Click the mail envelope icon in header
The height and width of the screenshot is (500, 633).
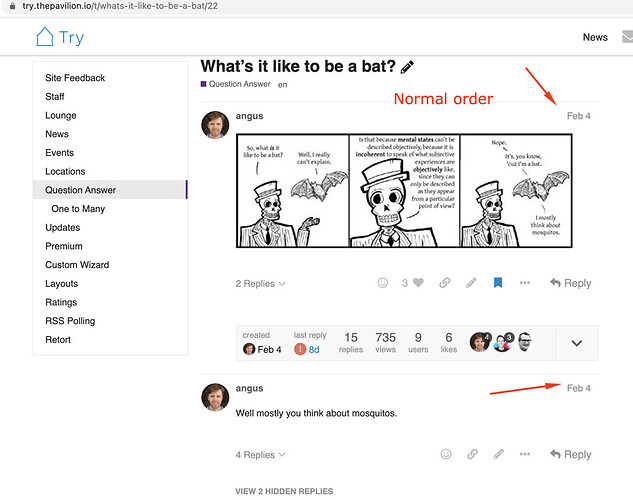coord(628,37)
